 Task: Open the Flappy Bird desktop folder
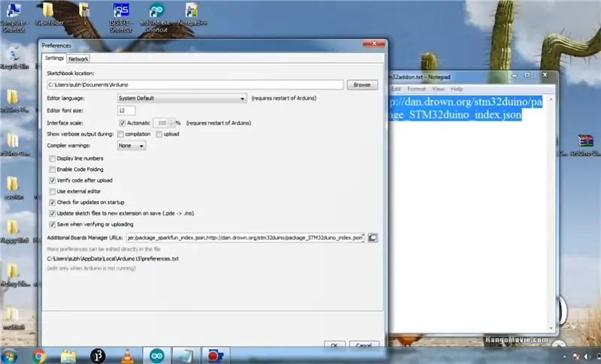pos(14,232)
